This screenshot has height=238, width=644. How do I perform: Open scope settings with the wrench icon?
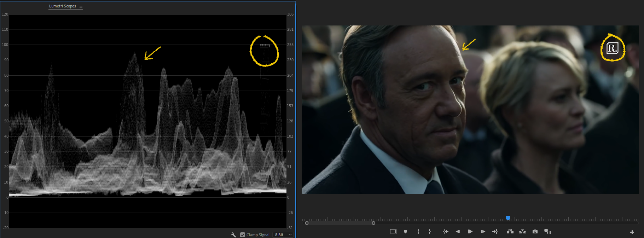click(x=233, y=235)
